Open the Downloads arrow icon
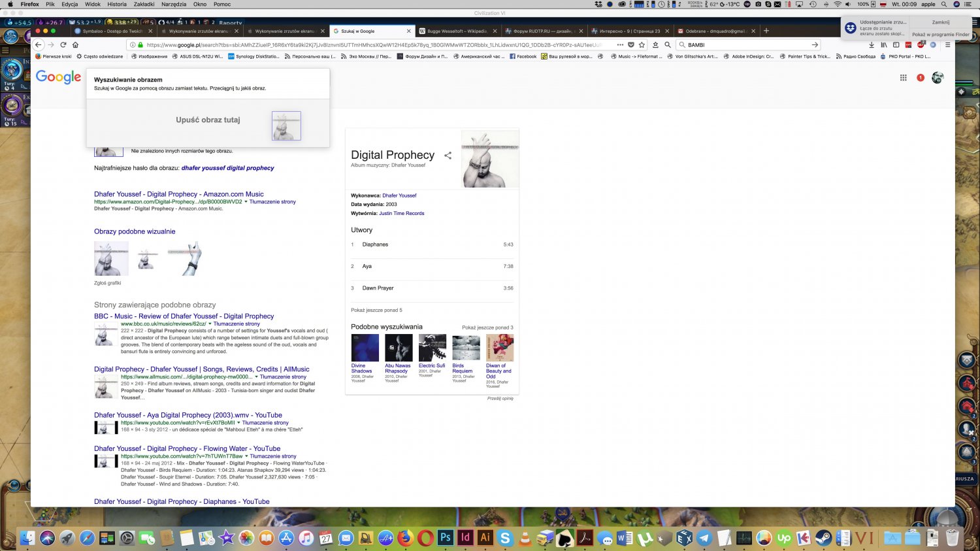 pos(872,45)
